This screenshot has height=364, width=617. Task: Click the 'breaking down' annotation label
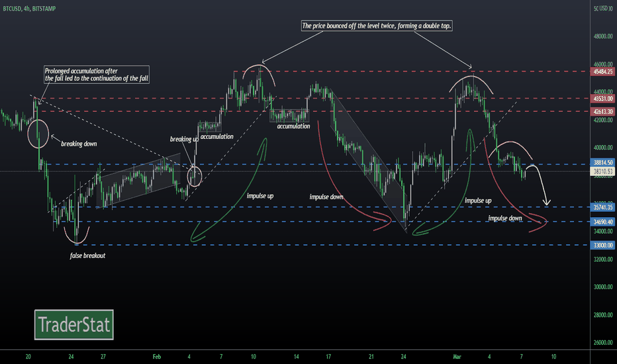79,144
